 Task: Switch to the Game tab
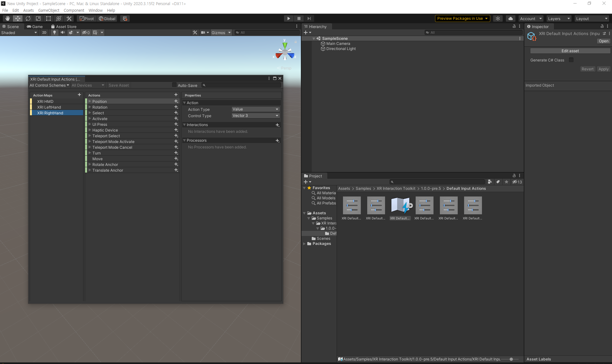34,26
